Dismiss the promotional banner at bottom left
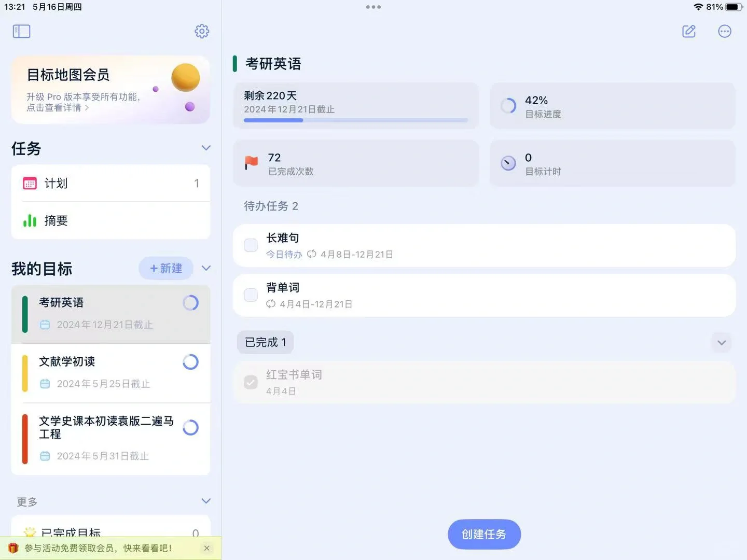 pos(206,548)
